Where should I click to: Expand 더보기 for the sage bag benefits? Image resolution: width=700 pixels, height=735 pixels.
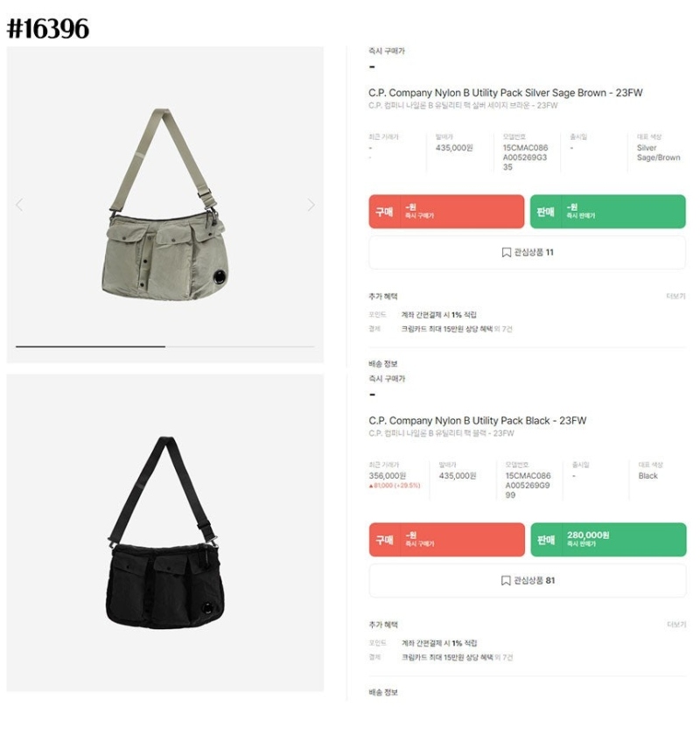pos(675,296)
